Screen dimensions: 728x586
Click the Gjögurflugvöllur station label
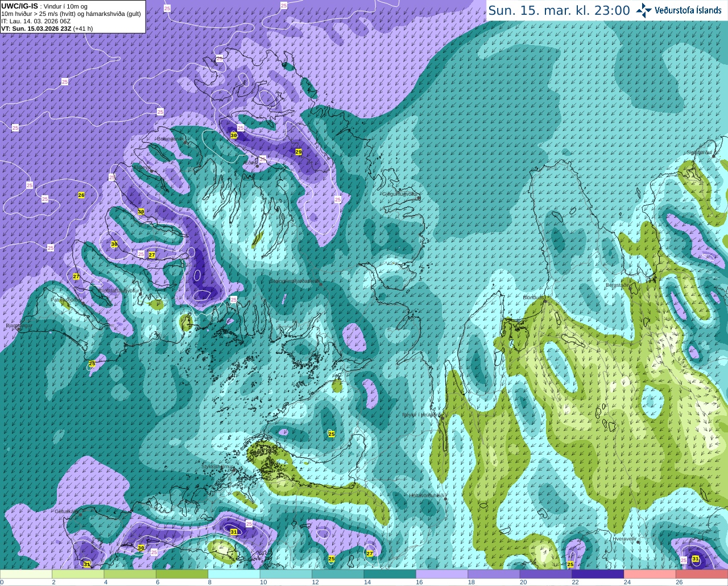[400, 194]
